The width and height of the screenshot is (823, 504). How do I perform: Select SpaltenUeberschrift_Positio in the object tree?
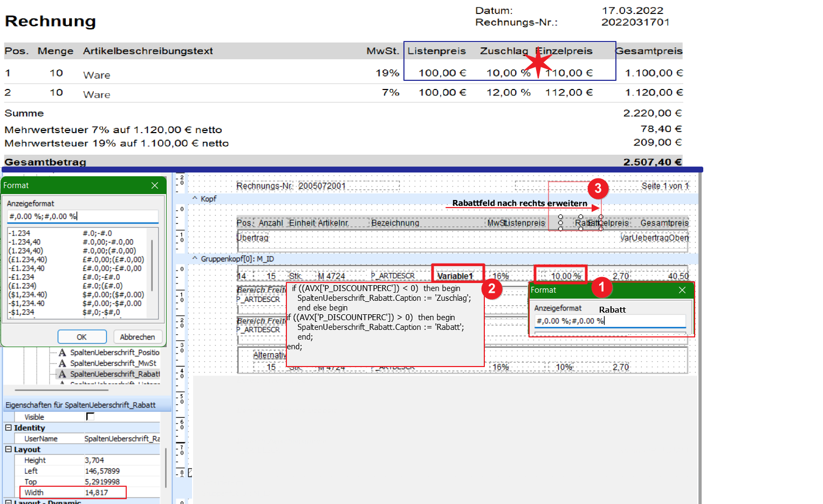[x=114, y=353]
